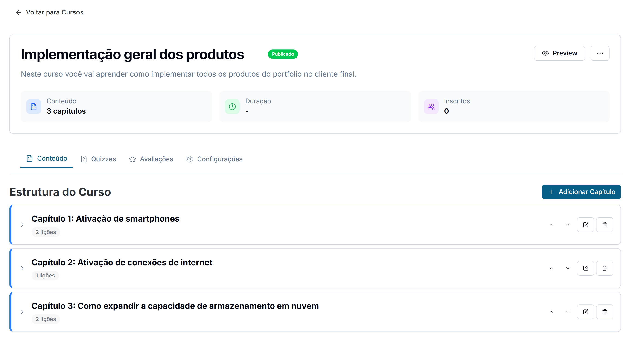Screen dimensions: 632x364
Task: Click the '3 capítulos' value
Action: coord(66,111)
